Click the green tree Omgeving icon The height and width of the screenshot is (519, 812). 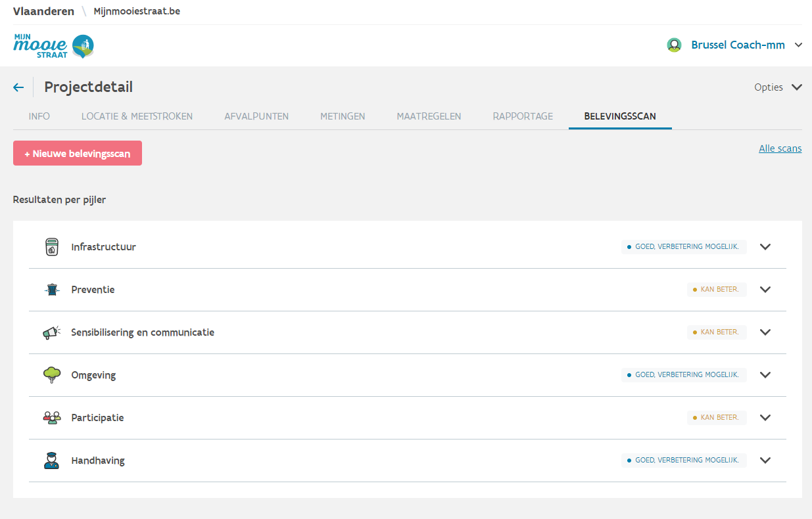pyautogui.click(x=52, y=375)
